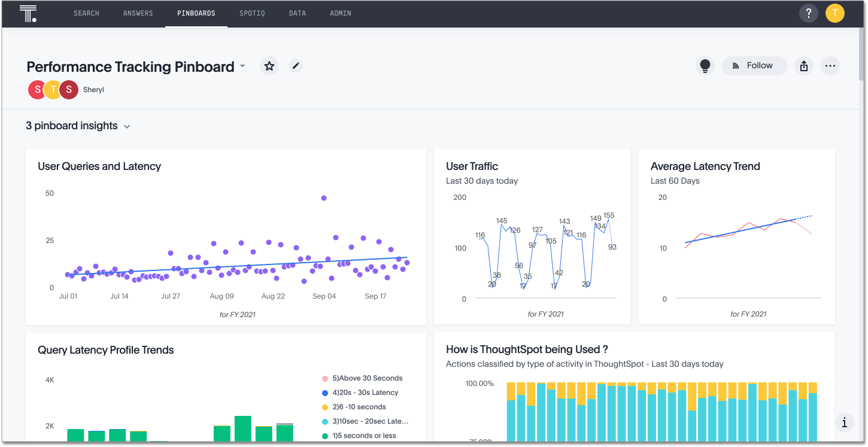
Task: Select the ThoughtSpot logo
Action: coord(28,13)
